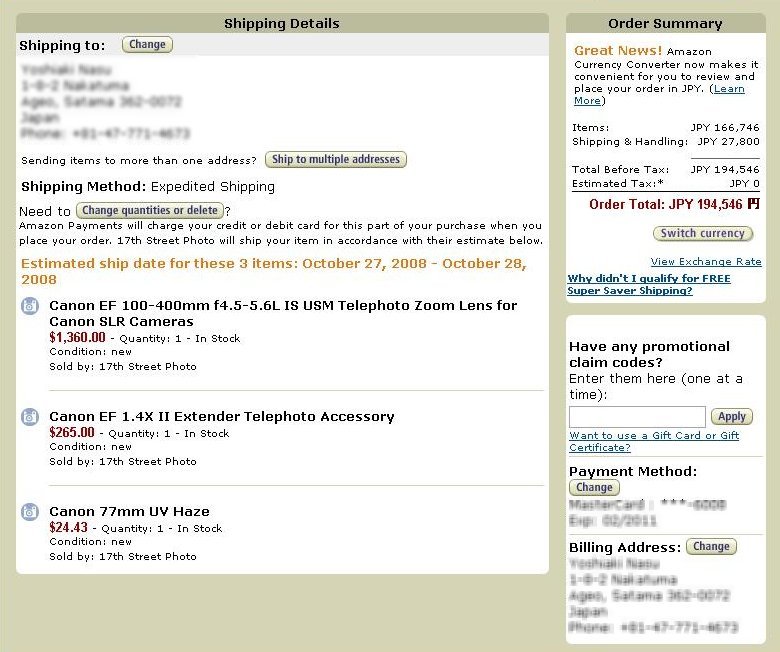
Task: Click camera icon beside Canon 77mm UV Haze
Action: [30, 512]
